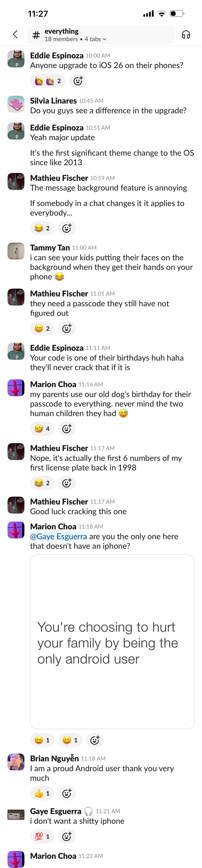This screenshot has height=868, width=202.
Task: Expand the 4 tabs dropdown chevron
Action: tap(105, 39)
